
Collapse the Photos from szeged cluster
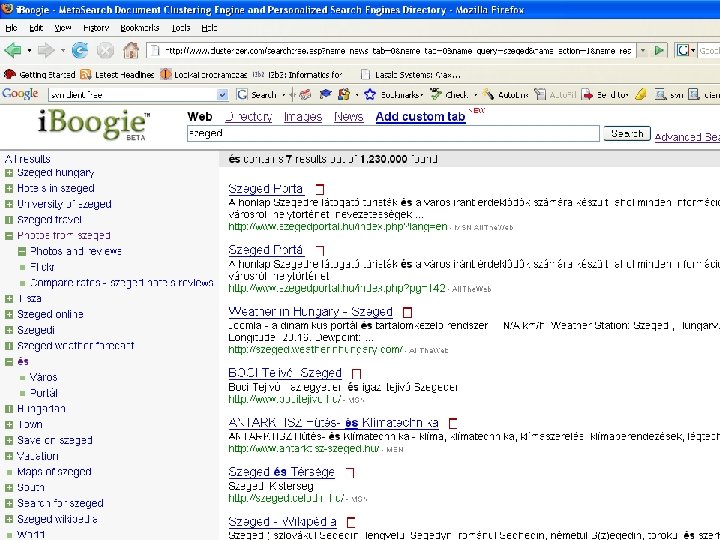[x=9, y=236]
